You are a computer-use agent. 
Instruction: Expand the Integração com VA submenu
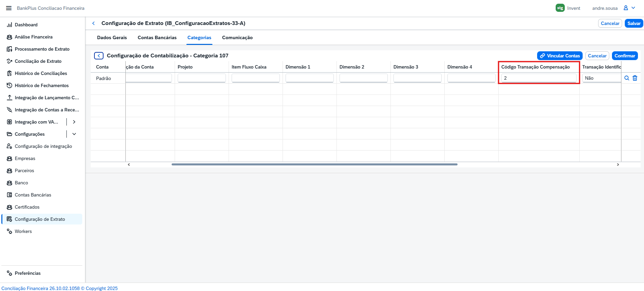[x=74, y=122]
